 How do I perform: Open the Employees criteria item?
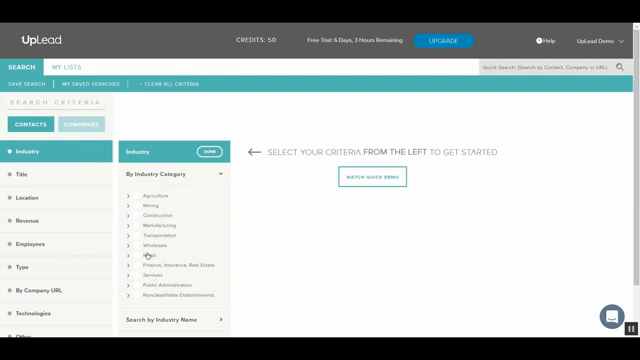coord(56,244)
